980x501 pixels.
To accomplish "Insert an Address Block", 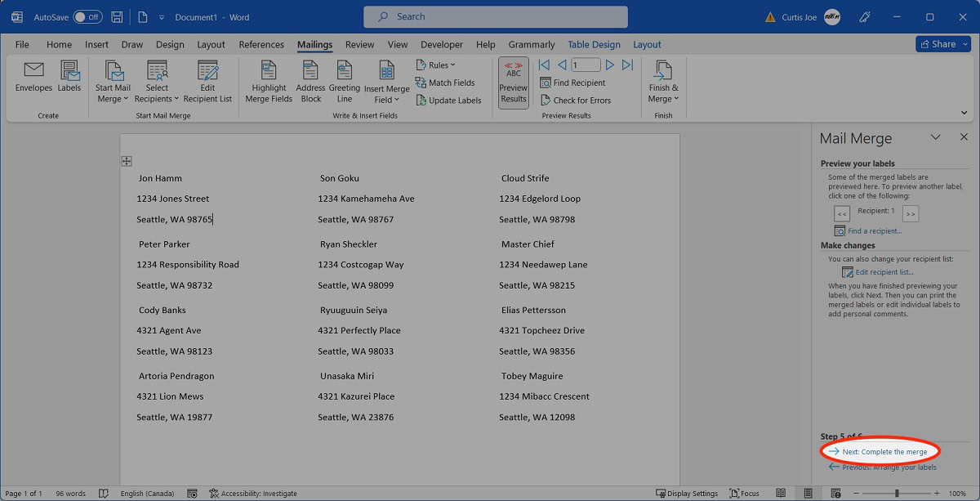I will pos(310,82).
